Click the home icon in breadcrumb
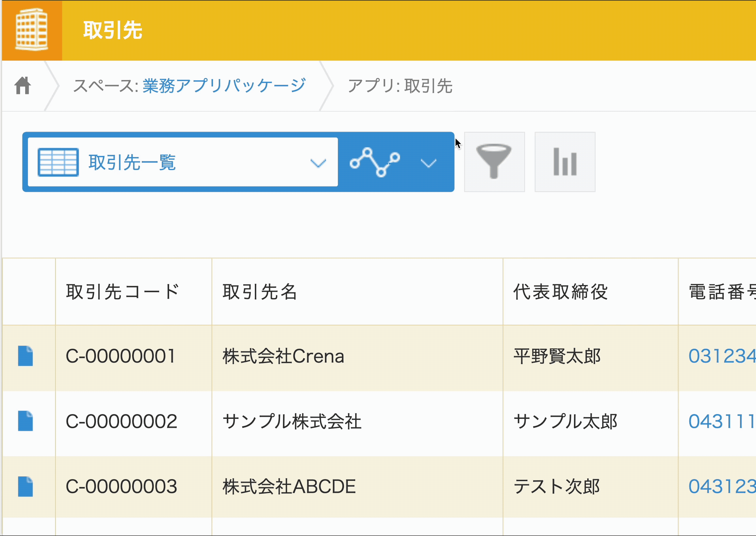Image resolution: width=756 pixels, height=536 pixels. coord(23,85)
